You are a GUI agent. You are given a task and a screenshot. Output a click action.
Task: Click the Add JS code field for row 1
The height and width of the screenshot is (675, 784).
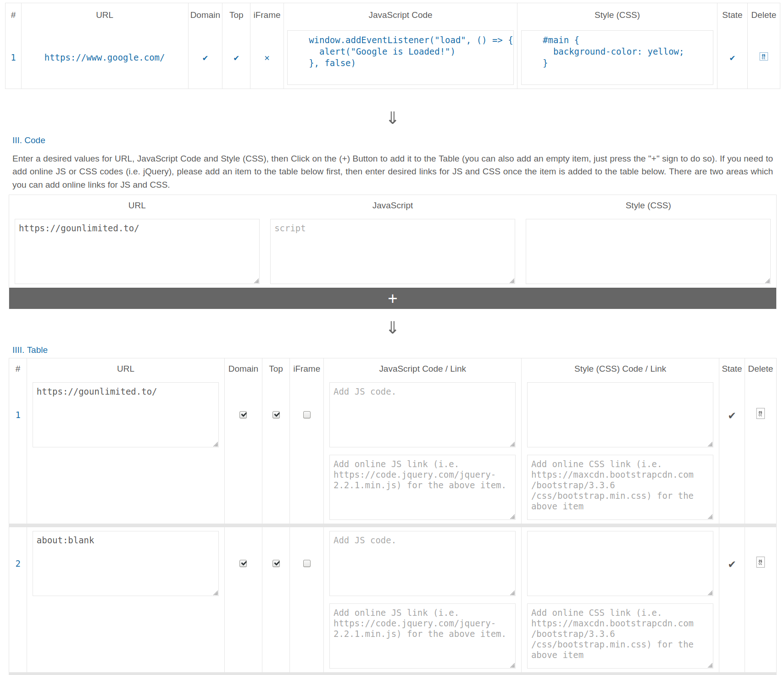423,415
